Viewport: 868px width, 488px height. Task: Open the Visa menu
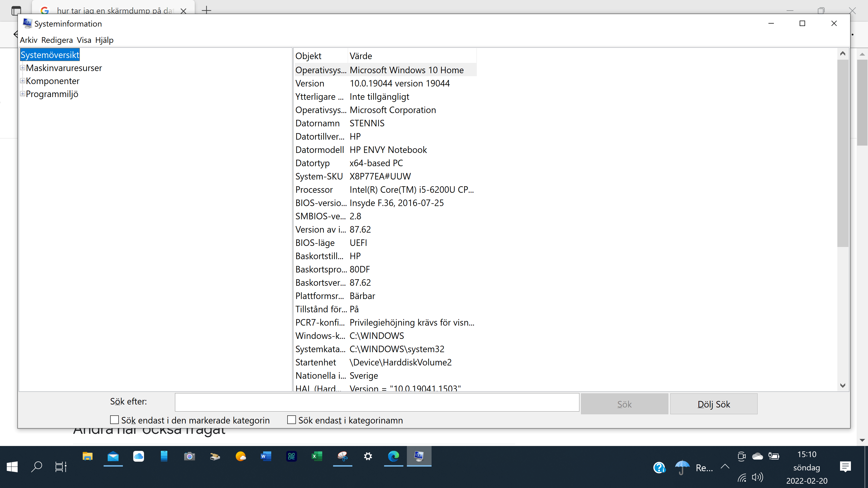click(x=84, y=40)
